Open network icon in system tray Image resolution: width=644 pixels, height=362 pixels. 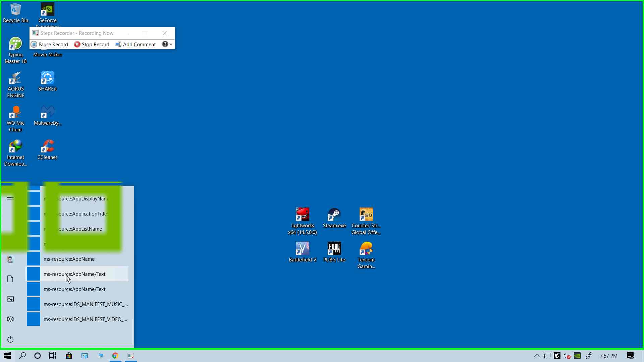coord(547,356)
